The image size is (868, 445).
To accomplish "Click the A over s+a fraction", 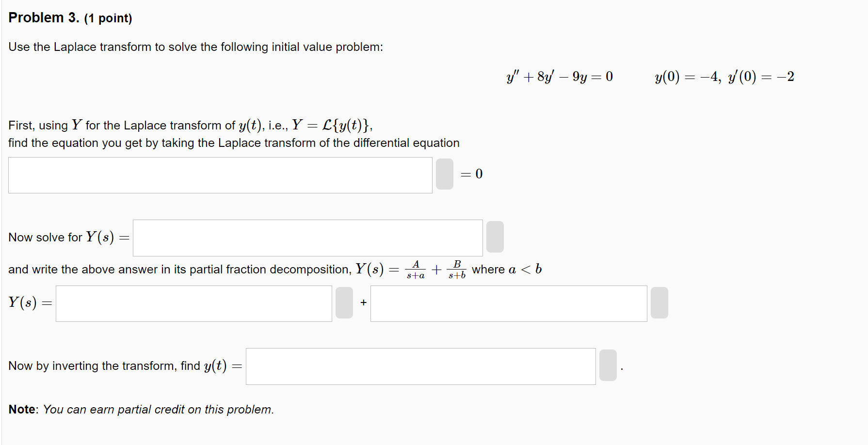I will (416, 270).
